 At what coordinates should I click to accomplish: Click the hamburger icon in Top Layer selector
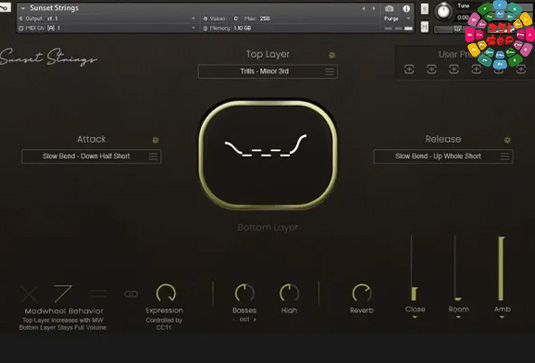click(329, 71)
